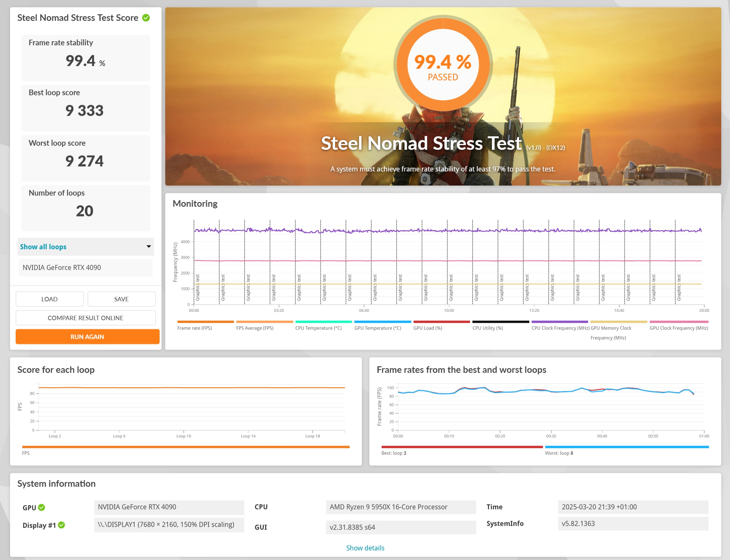Screen dimensions: 730x560
Task: Toggle GPU Temperature legend series
Action: [x=378, y=328]
